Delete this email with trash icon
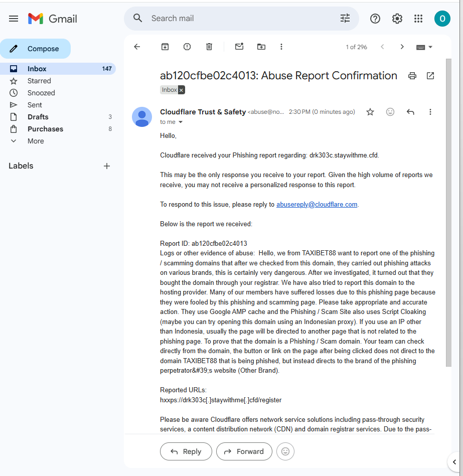Screen dimensions: 463x476 point(209,47)
